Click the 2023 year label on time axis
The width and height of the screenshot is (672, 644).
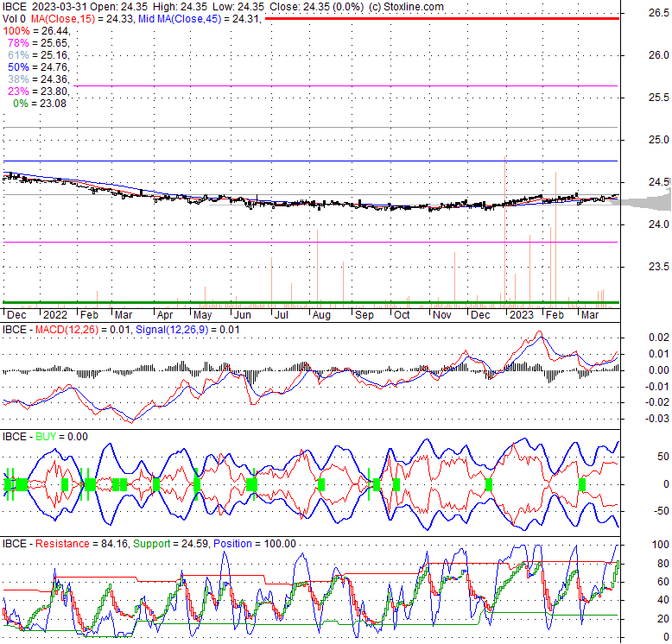[521, 315]
